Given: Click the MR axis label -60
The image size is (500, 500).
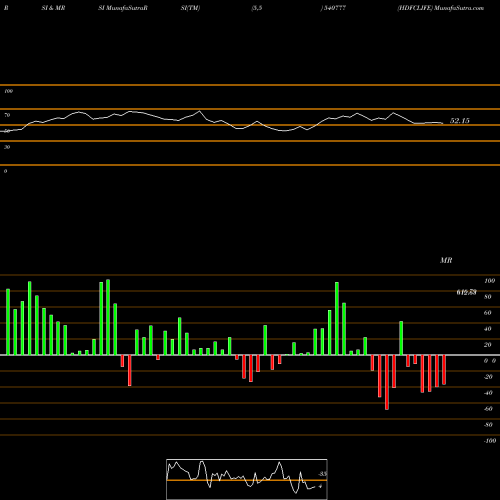Looking at the screenshot, I should [x=488, y=409].
